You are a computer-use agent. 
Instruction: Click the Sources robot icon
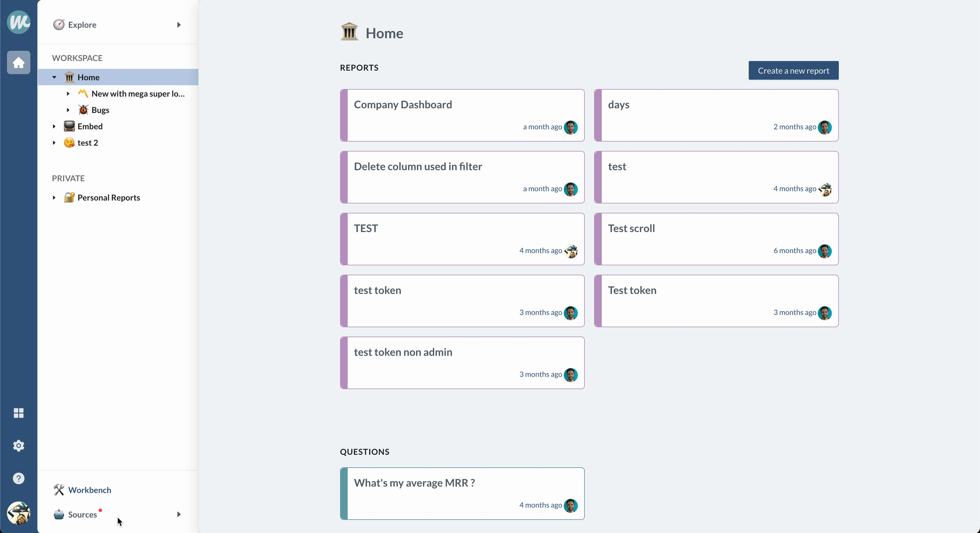59,515
